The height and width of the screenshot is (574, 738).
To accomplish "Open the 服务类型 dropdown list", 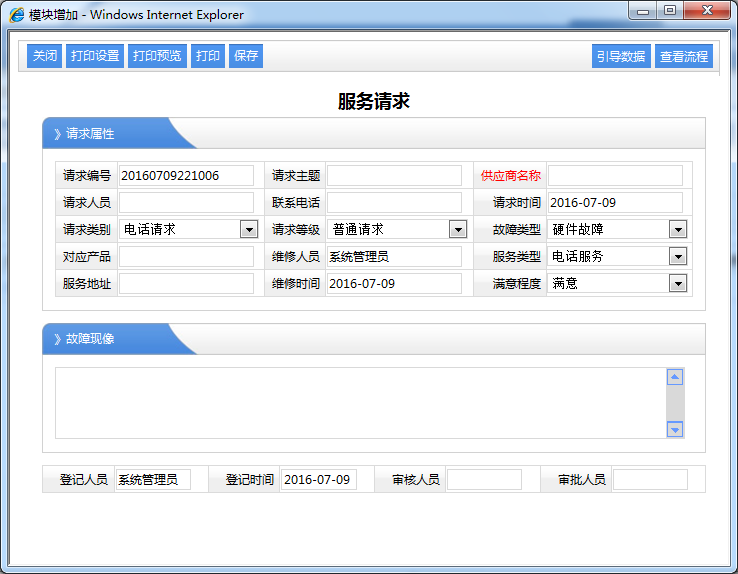I will (677, 257).
